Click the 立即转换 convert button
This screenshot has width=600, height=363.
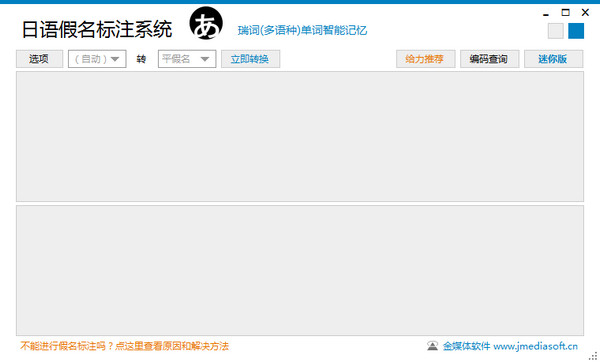click(x=250, y=59)
